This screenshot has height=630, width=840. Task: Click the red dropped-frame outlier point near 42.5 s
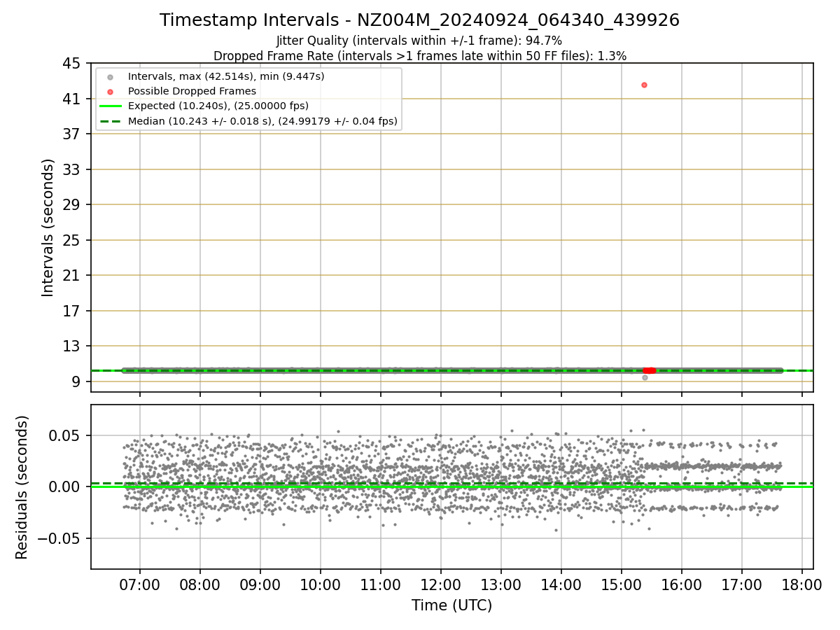coord(644,85)
